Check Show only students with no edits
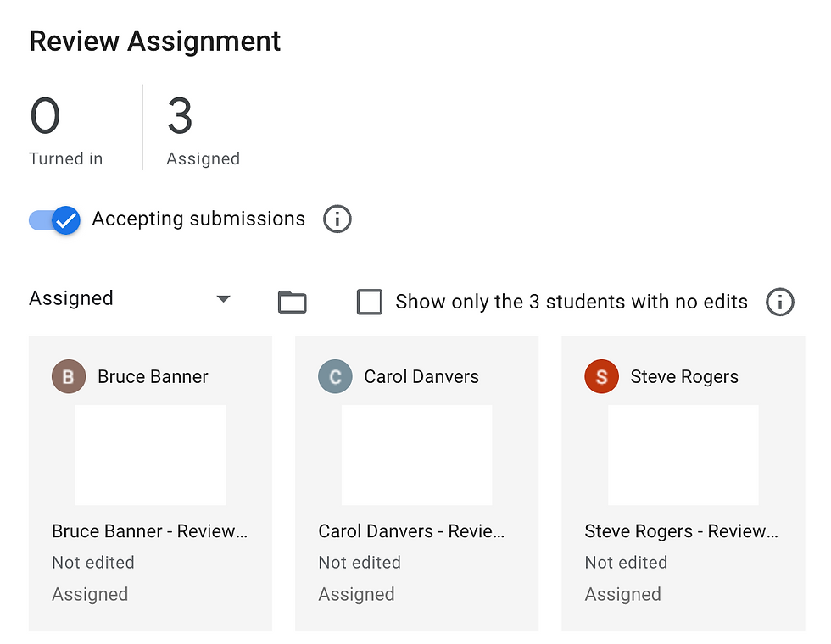This screenshot has width=831, height=644. pos(370,302)
